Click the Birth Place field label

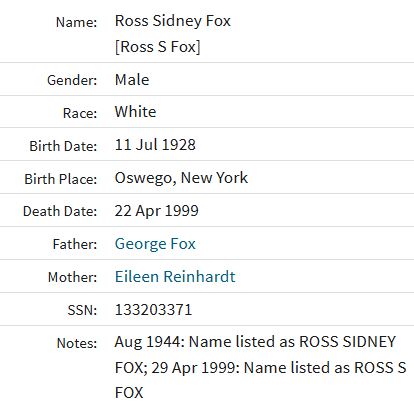coord(61,179)
